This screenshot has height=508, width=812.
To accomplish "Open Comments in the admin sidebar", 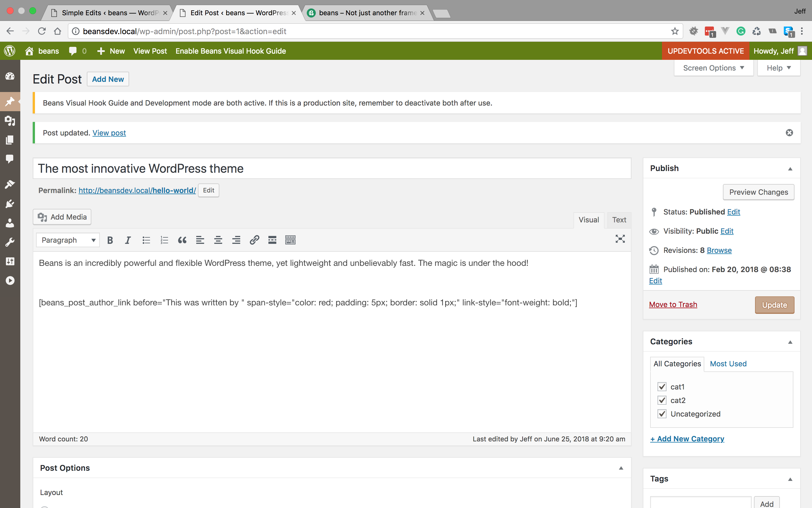I will click(x=10, y=159).
